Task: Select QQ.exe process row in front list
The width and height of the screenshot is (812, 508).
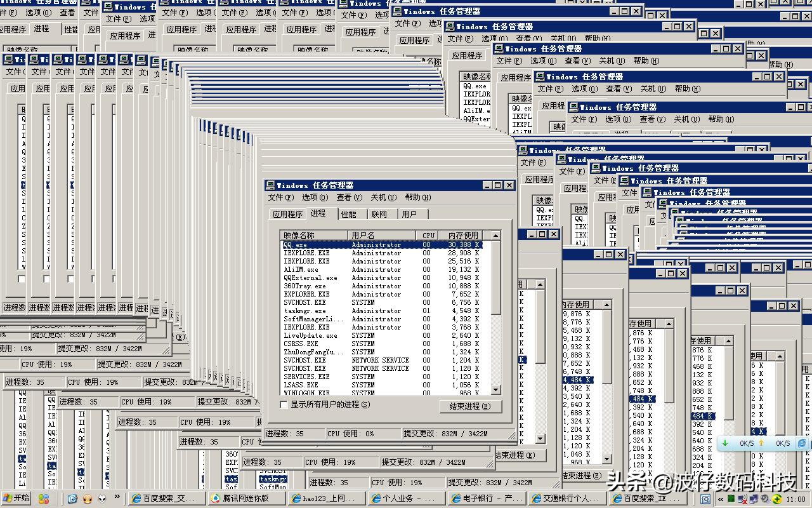Action: pyautogui.click(x=382, y=244)
